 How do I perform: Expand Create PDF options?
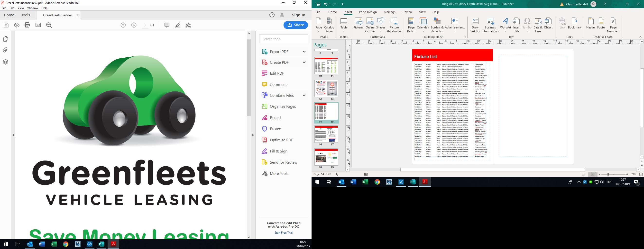click(x=304, y=62)
